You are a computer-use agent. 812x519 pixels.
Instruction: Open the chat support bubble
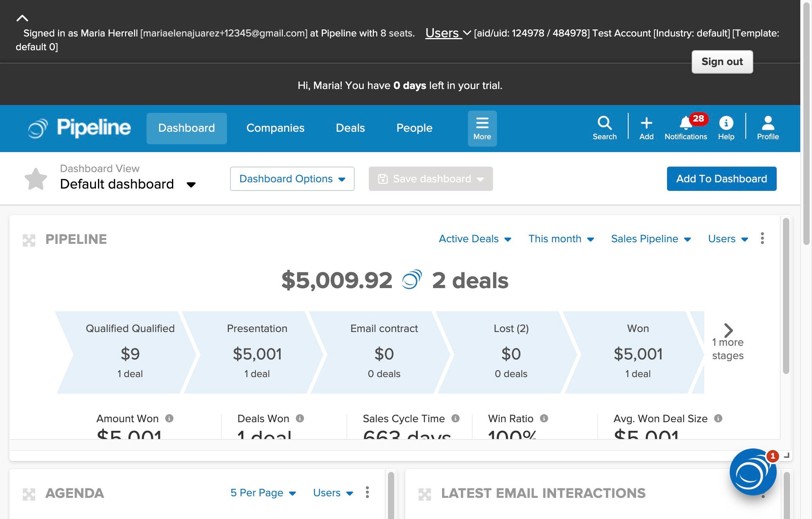752,472
